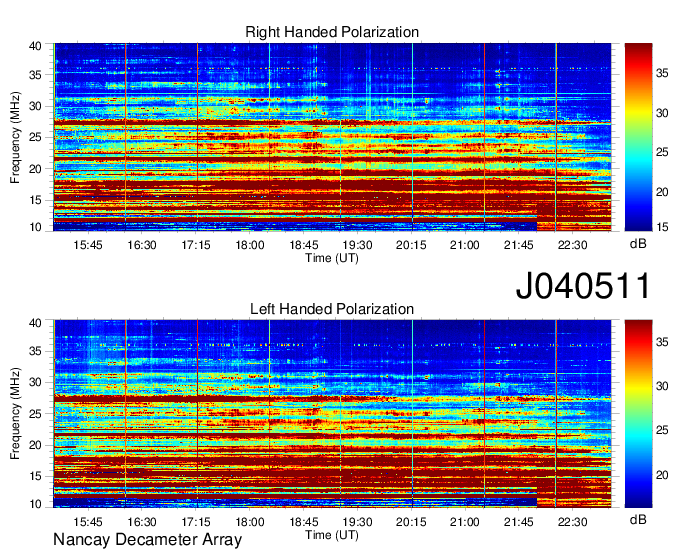Click the 15 MHz frequency tick on Right Handed plot
The width and height of the screenshot is (680, 552).
35,200
